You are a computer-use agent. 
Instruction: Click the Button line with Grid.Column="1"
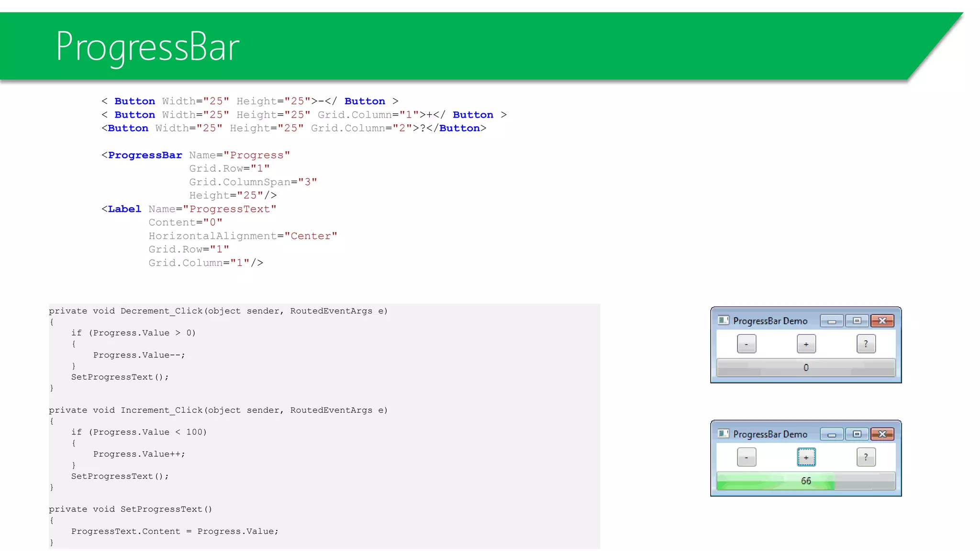pyautogui.click(x=304, y=115)
